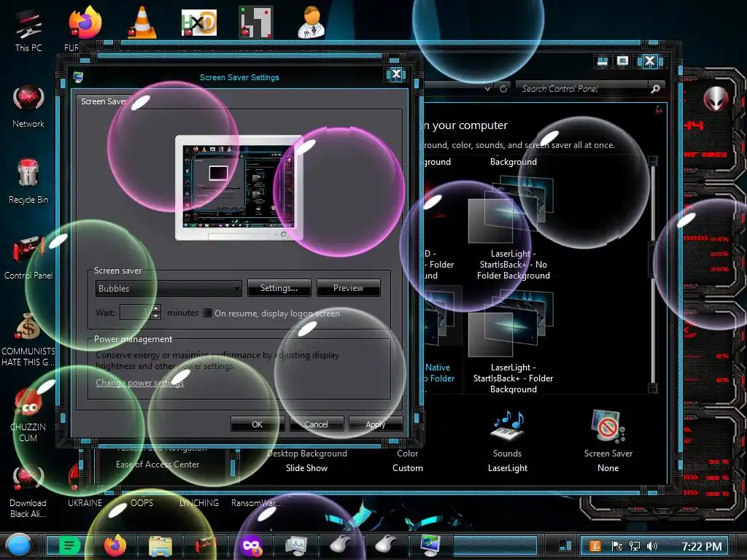
Task: Click OK in Screen Saver Settings
Action: click(x=258, y=424)
